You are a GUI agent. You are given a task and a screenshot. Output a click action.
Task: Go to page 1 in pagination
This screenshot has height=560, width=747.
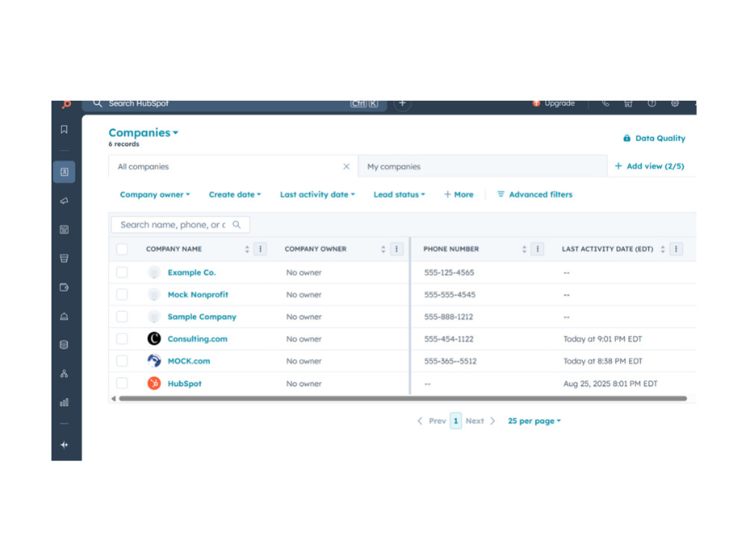tap(456, 421)
